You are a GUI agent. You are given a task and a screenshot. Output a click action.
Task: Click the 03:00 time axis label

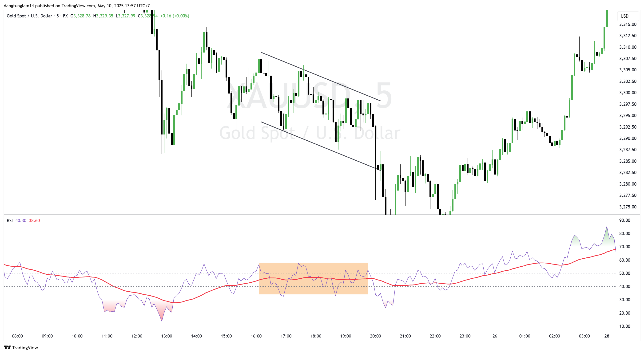pyautogui.click(x=584, y=336)
